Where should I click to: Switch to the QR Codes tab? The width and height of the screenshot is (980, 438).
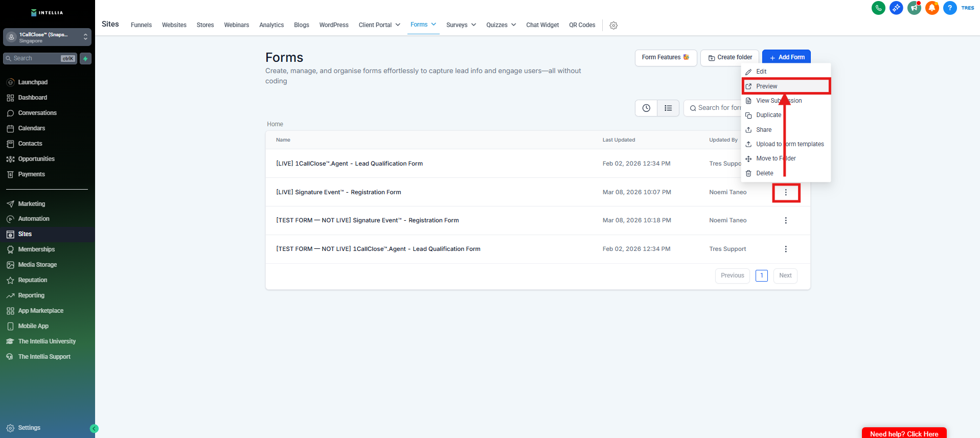(582, 25)
